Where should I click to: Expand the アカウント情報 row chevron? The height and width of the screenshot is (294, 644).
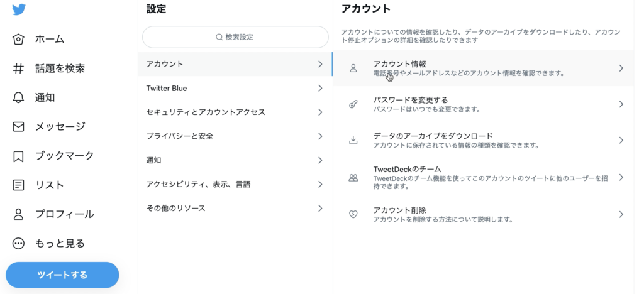coord(621,68)
